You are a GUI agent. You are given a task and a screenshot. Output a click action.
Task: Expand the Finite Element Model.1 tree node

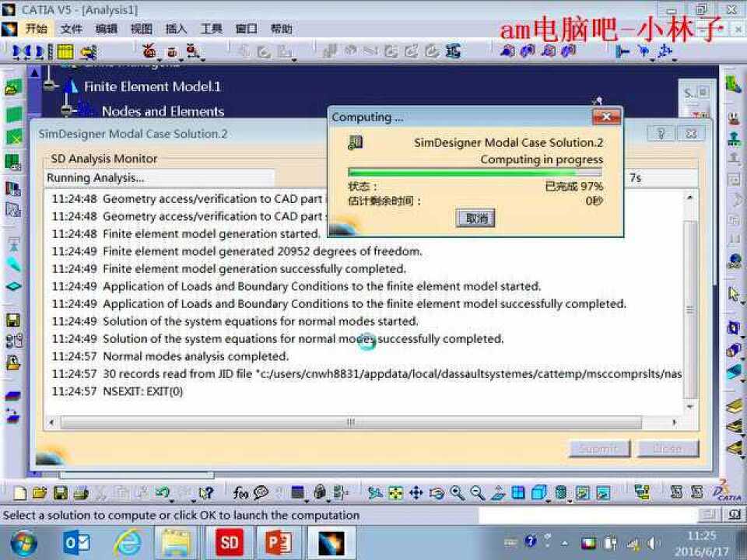click(x=50, y=84)
